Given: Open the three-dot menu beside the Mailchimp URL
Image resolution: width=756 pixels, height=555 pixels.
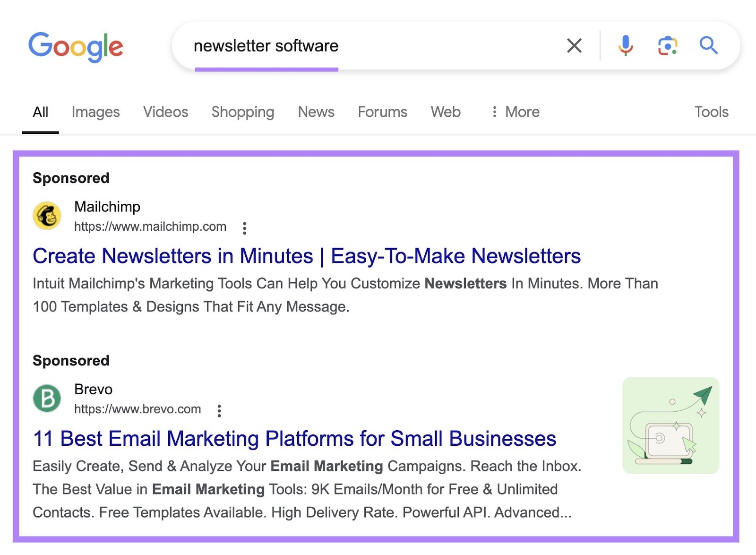Looking at the screenshot, I should pos(245,228).
